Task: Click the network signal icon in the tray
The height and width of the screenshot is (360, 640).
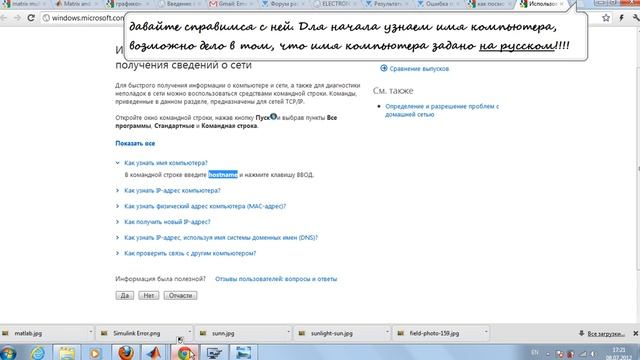Action: (583, 354)
